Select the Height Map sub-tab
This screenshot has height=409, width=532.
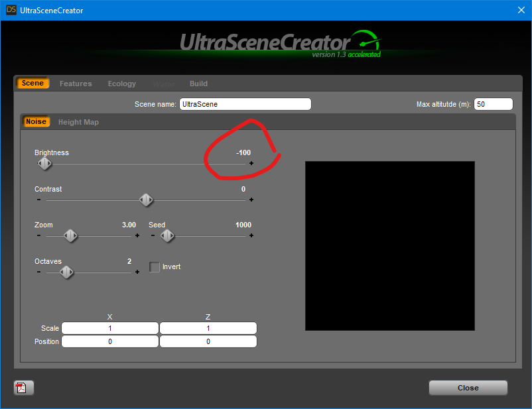tap(78, 122)
